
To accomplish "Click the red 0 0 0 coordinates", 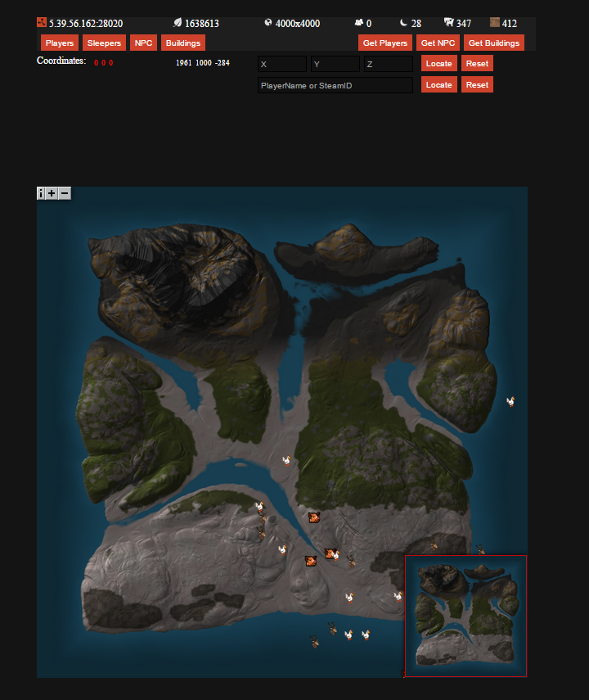I will (104, 63).
